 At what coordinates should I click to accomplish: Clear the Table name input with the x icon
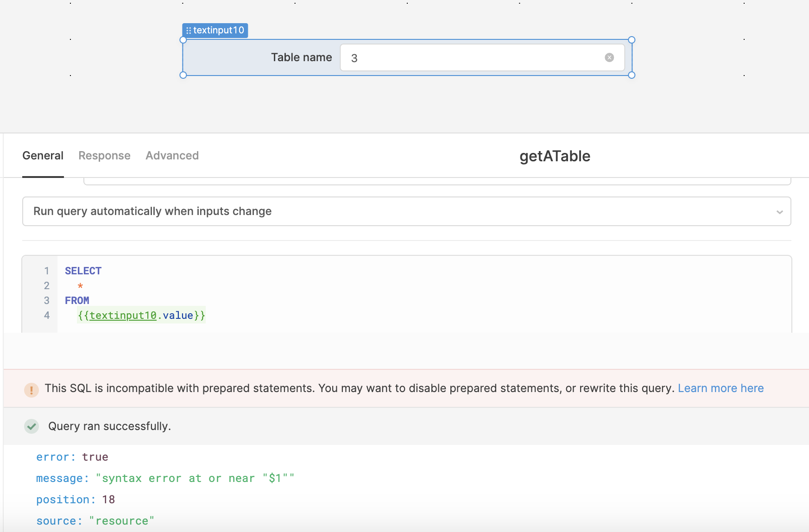[609, 57]
